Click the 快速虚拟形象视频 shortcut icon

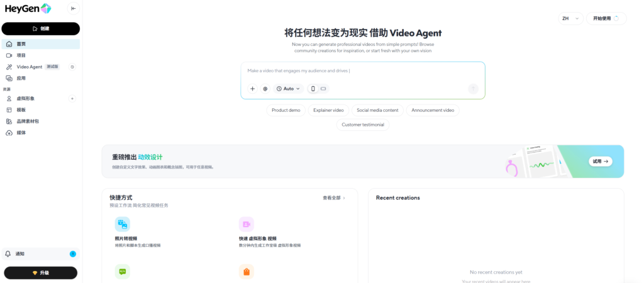(246, 224)
